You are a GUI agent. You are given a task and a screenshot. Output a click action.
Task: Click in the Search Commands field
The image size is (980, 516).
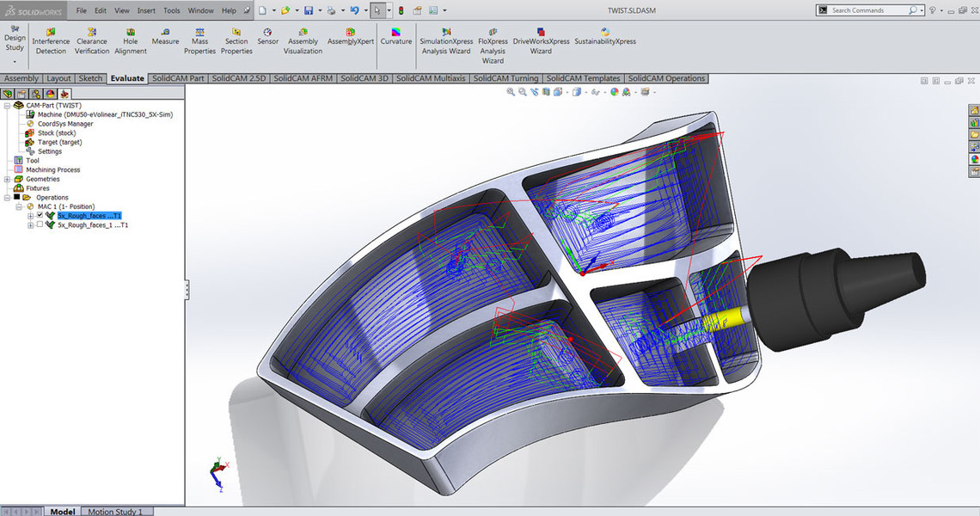pos(868,10)
